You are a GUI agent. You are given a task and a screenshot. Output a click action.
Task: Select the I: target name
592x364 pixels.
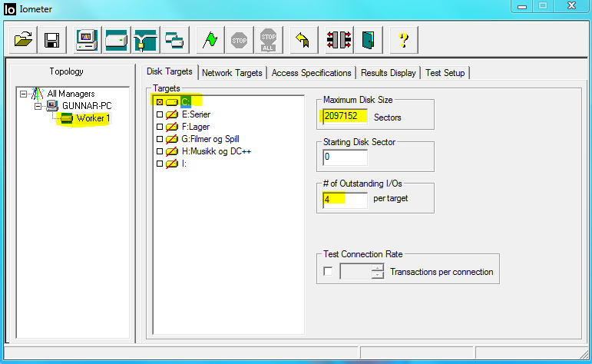click(x=184, y=164)
